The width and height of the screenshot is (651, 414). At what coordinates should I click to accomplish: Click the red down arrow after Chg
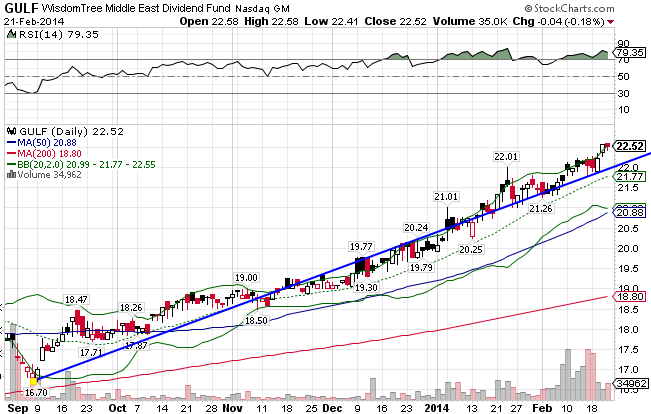[x=610, y=22]
